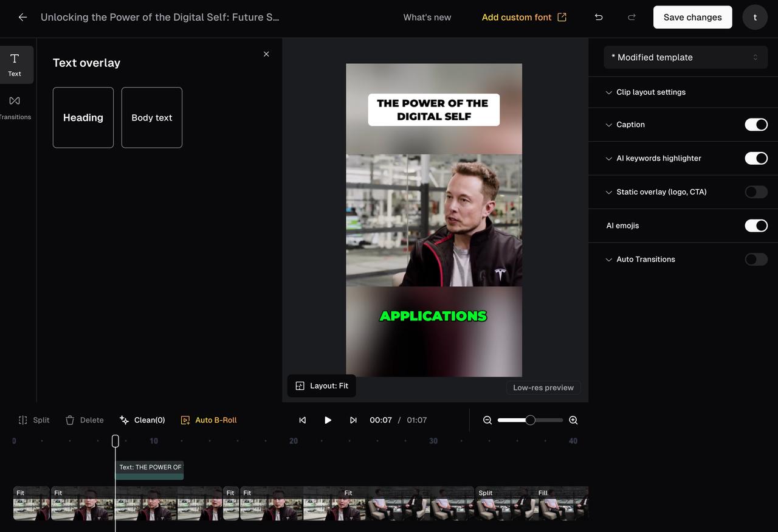Select the Split clip on timeline
This screenshot has width=778, height=532.
click(506, 503)
